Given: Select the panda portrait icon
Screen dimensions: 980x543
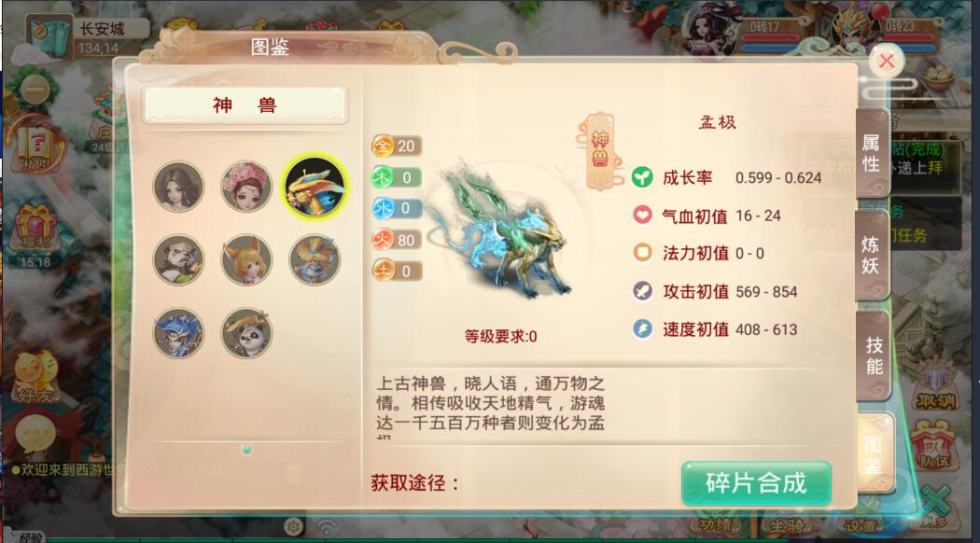Looking at the screenshot, I should tap(246, 332).
